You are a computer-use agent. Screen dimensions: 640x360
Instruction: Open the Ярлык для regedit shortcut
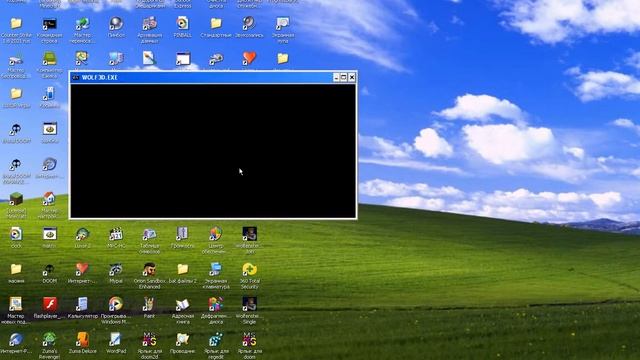[x=216, y=339]
